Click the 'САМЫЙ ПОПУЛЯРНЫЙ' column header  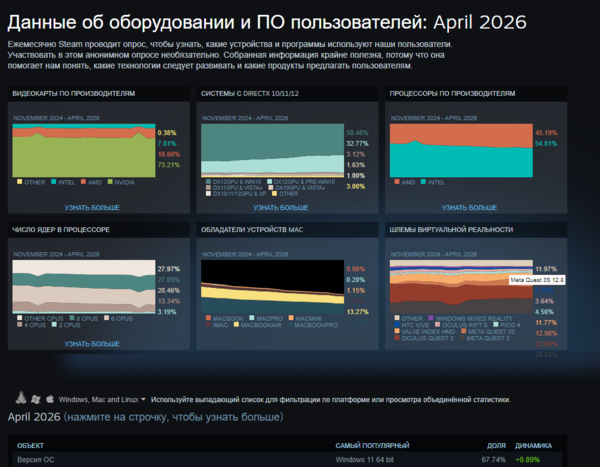click(x=372, y=446)
